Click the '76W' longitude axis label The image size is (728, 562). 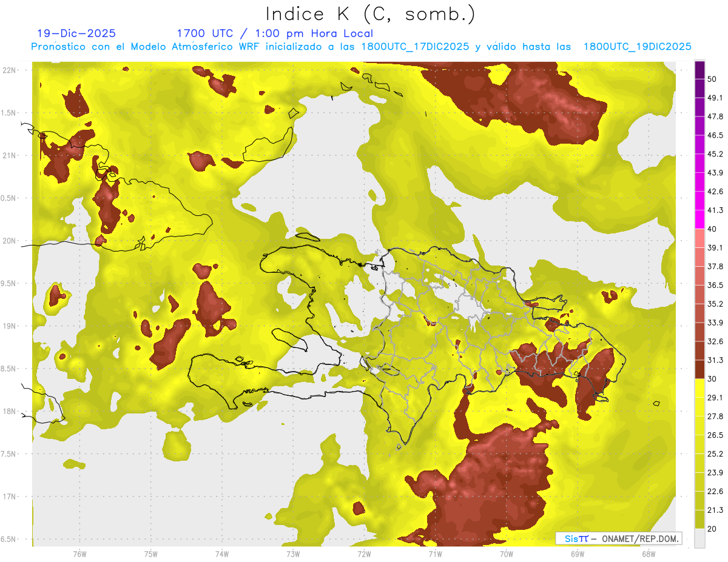click(x=79, y=554)
